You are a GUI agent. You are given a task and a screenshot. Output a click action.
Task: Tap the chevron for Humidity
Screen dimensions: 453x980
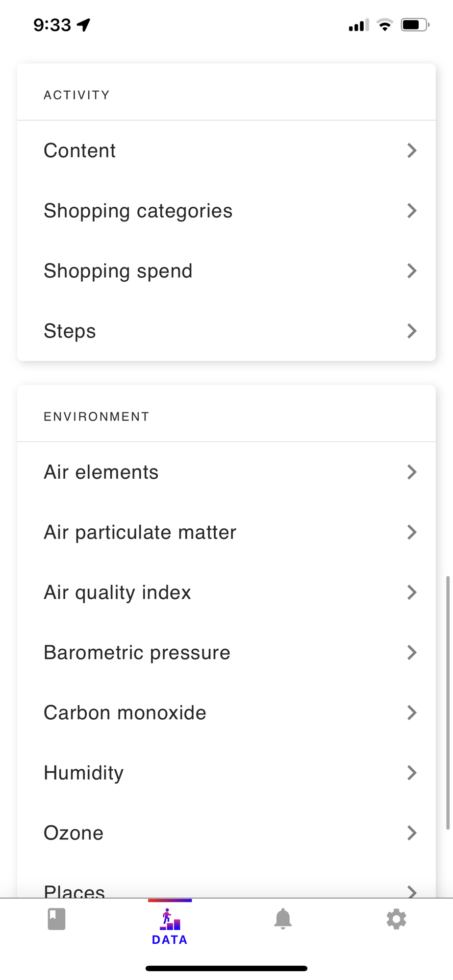coord(412,773)
